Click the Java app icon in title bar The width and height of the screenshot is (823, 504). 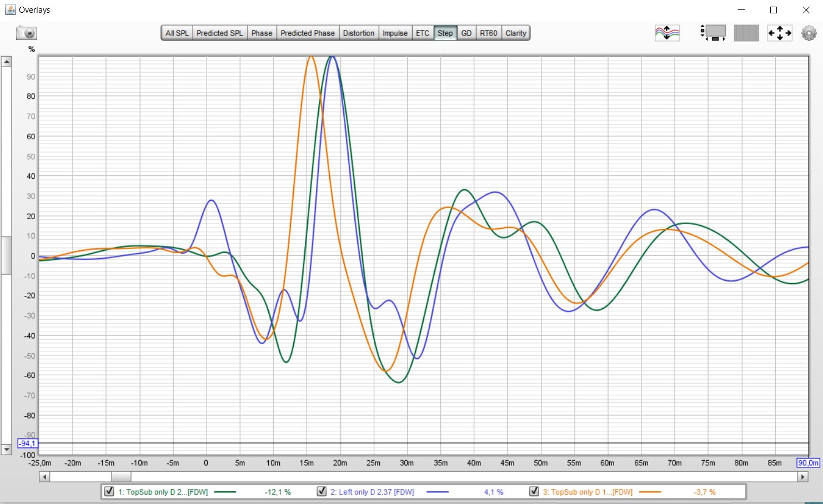[x=11, y=10]
